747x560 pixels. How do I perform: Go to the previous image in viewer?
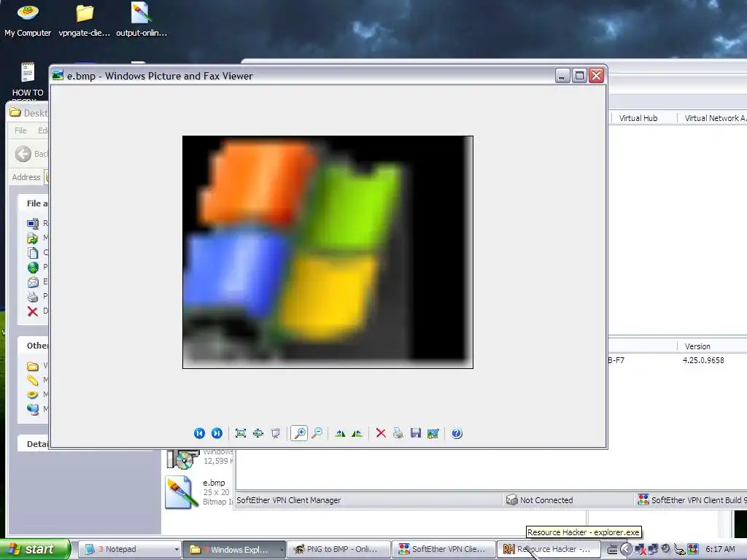[199, 433]
